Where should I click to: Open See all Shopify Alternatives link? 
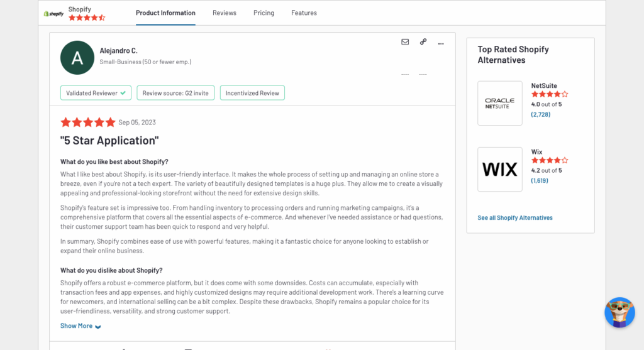515,218
